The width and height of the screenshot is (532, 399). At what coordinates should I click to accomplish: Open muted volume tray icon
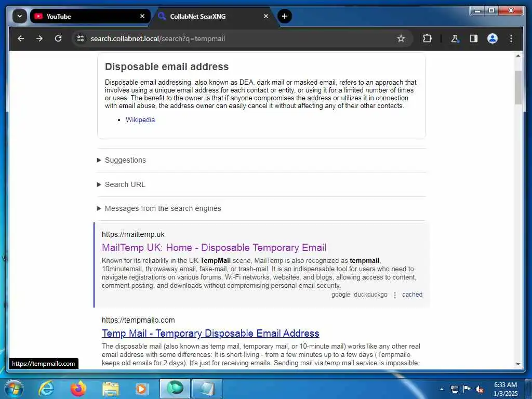(480, 389)
